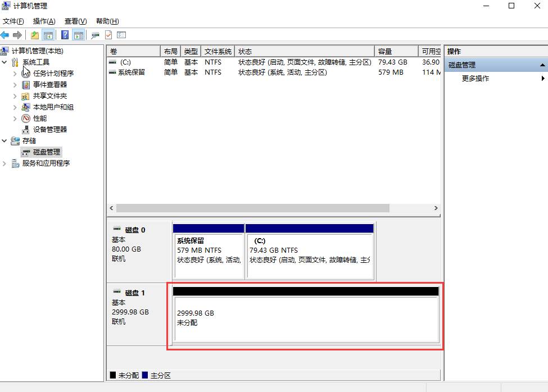This screenshot has width=548, height=392.
Task: Click the 性能 gauge icon
Action: [x=26, y=118]
